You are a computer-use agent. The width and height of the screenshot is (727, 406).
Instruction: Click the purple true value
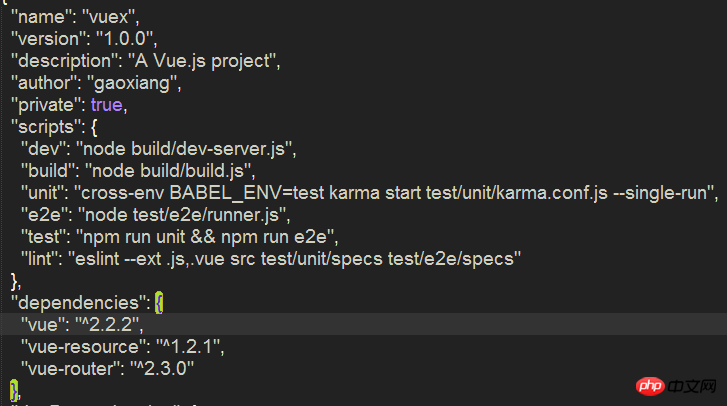tap(107, 105)
